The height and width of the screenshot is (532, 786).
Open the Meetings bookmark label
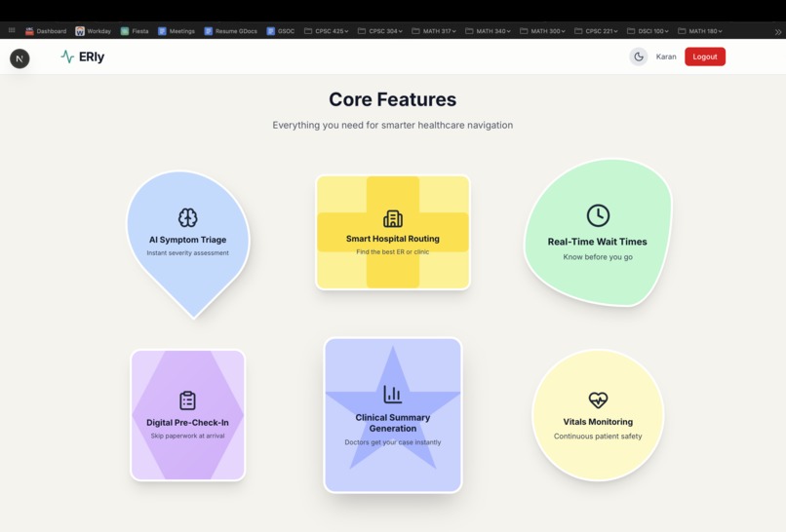[182, 31]
